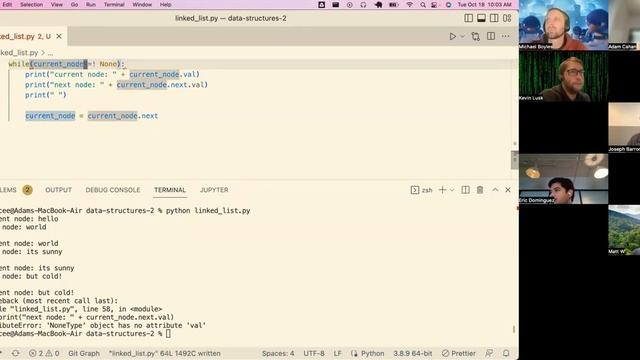
Task: Open macOS Spotlight search icon
Action: [423, 4]
